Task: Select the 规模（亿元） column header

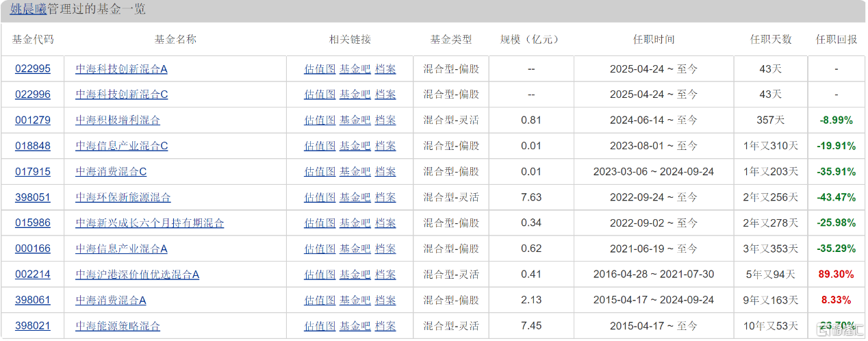Action: coord(531,40)
